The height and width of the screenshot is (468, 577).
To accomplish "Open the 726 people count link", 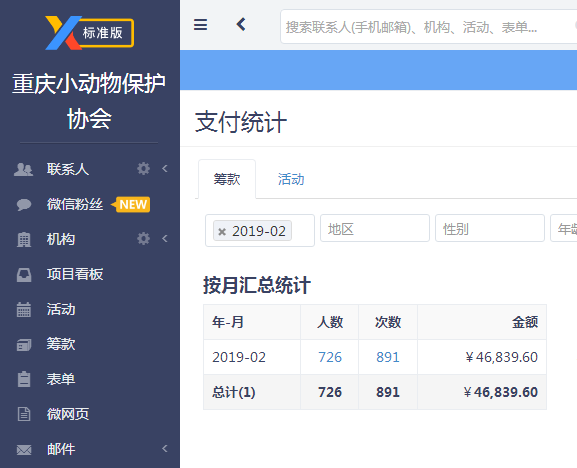I will pos(330,357).
